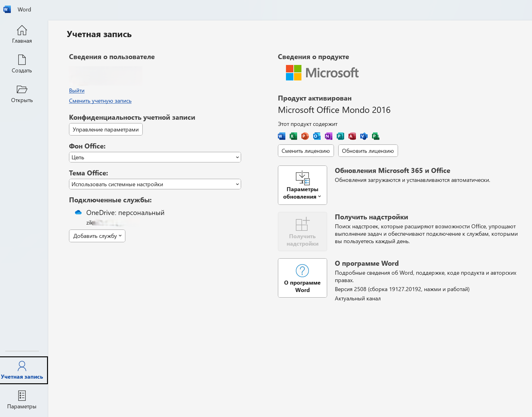Screen dimensions: 532x417
Task: Click the Word logo in title bar
Action: point(7,9)
